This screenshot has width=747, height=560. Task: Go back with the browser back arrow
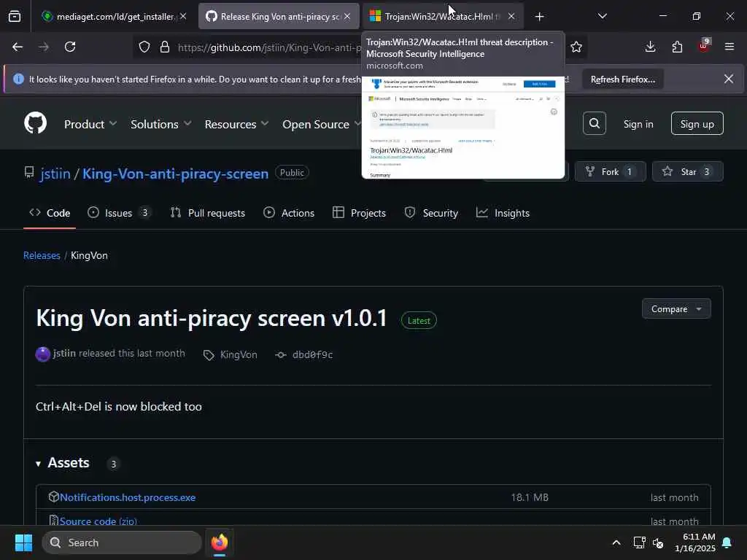18,47
